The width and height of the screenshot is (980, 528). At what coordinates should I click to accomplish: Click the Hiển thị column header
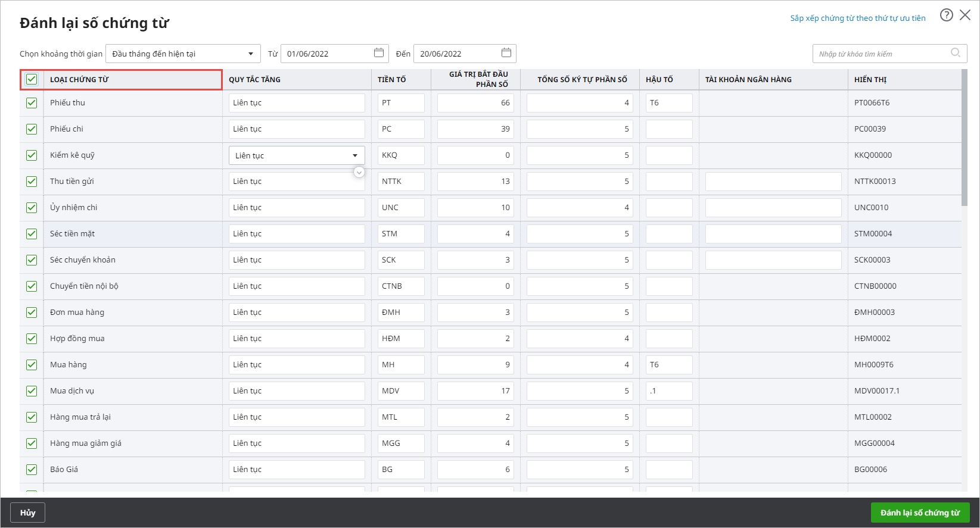point(870,80)
